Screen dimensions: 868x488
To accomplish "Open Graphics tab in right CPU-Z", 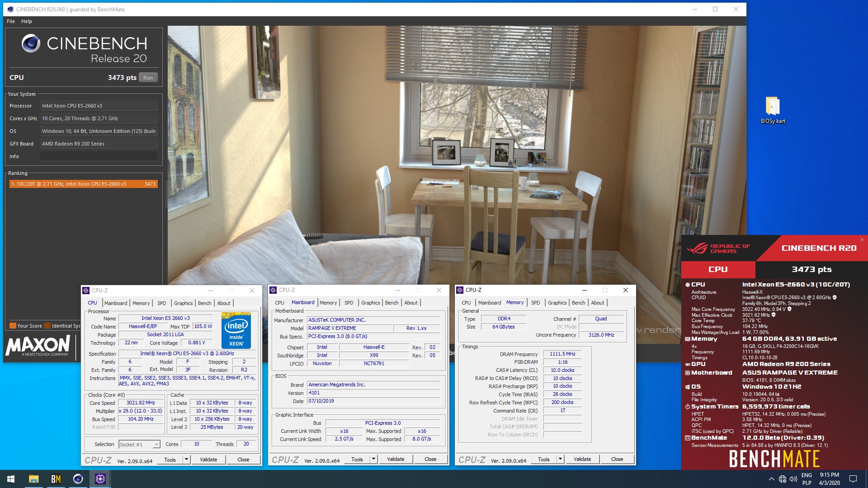I will [x=557, y=303].
